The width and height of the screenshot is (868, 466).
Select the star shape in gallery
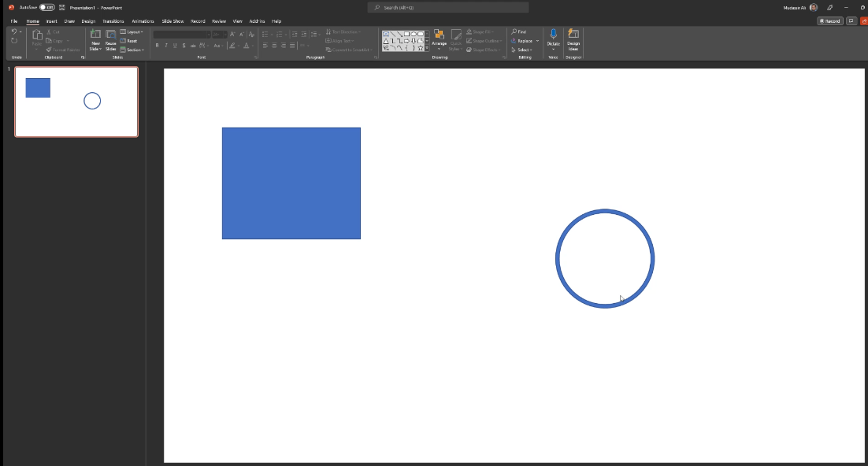click(x=420, y=48)
